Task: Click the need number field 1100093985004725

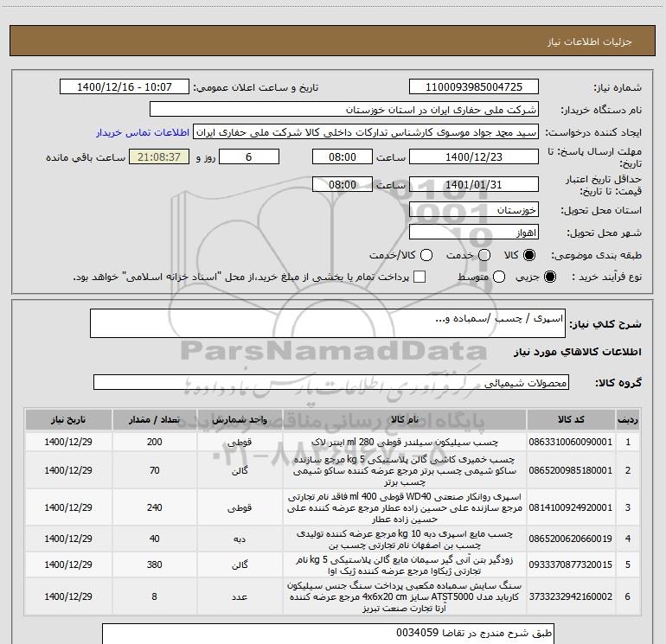Action: pos(474,87)
